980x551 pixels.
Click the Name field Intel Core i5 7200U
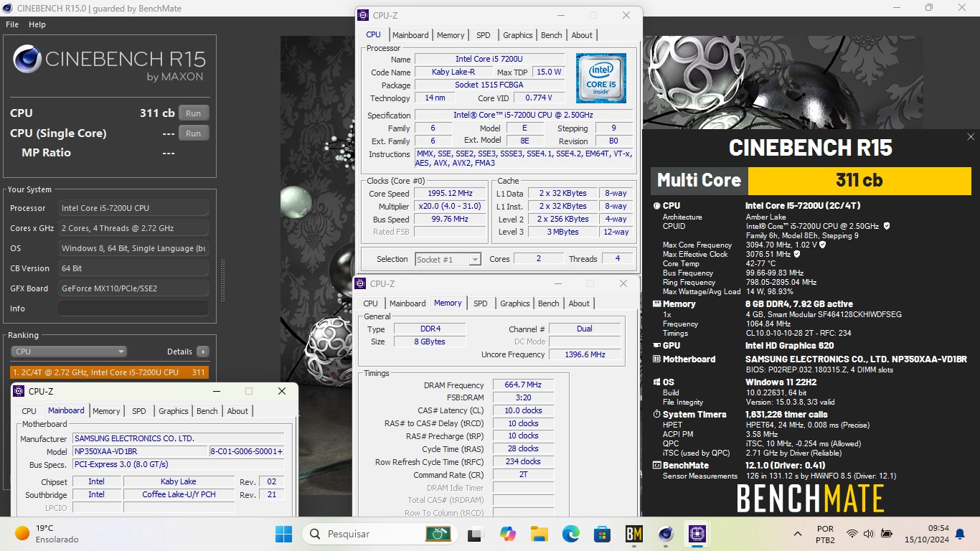(x=489, y=59)
